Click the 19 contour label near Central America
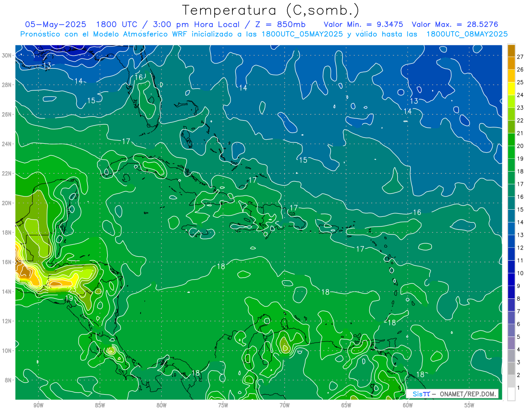Image resolution: width=532 pixels, height=411 pixels. (x=69, y=298)
